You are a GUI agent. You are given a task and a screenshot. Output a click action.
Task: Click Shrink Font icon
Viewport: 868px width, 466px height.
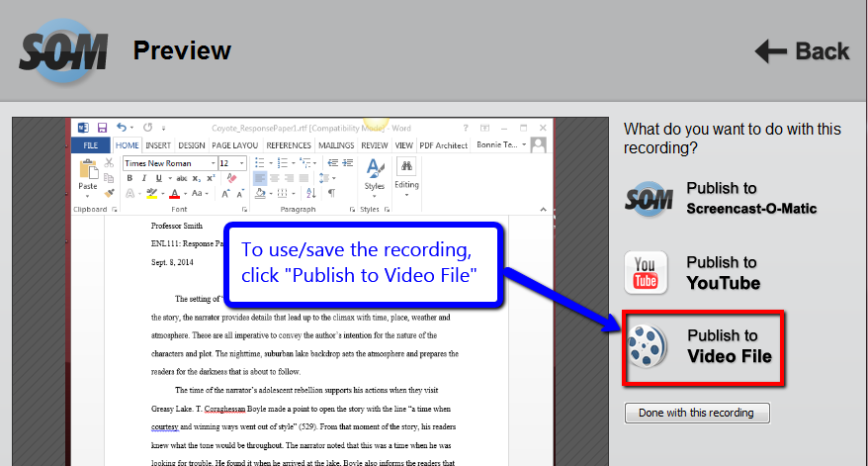[x=239, y=193]
